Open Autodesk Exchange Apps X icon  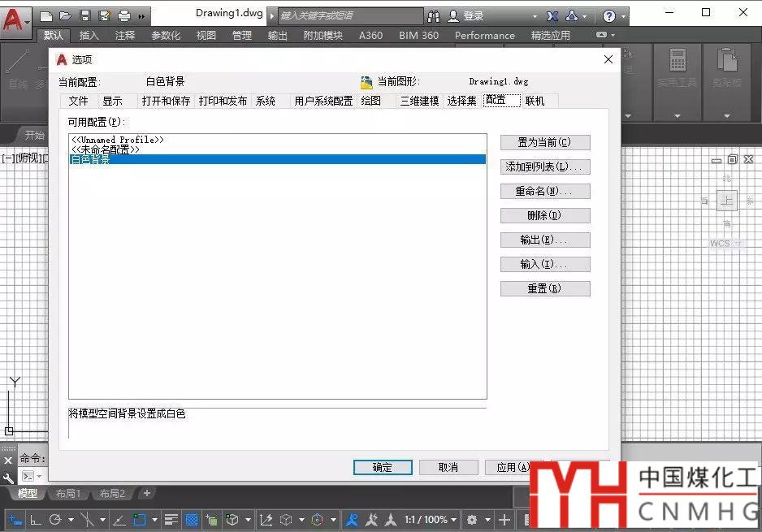[552, 15]
